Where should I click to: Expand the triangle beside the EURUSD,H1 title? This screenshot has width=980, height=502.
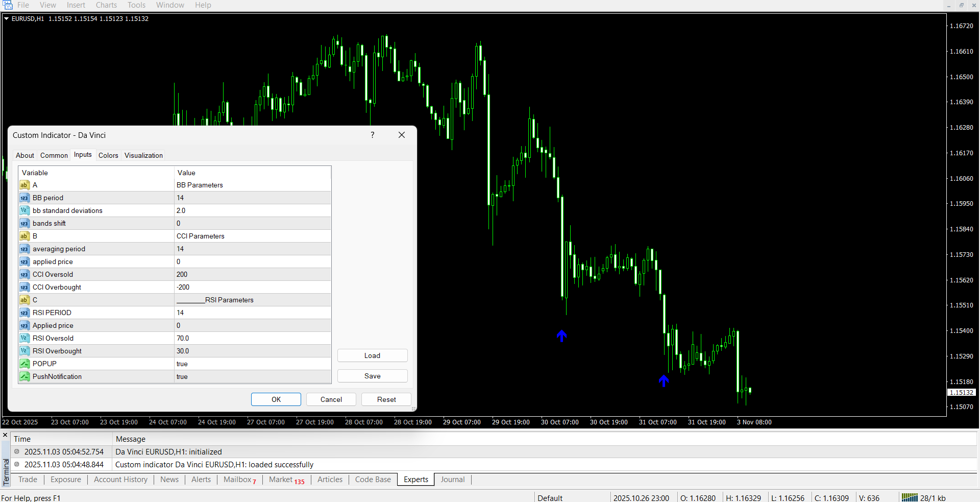pos(7,18)
